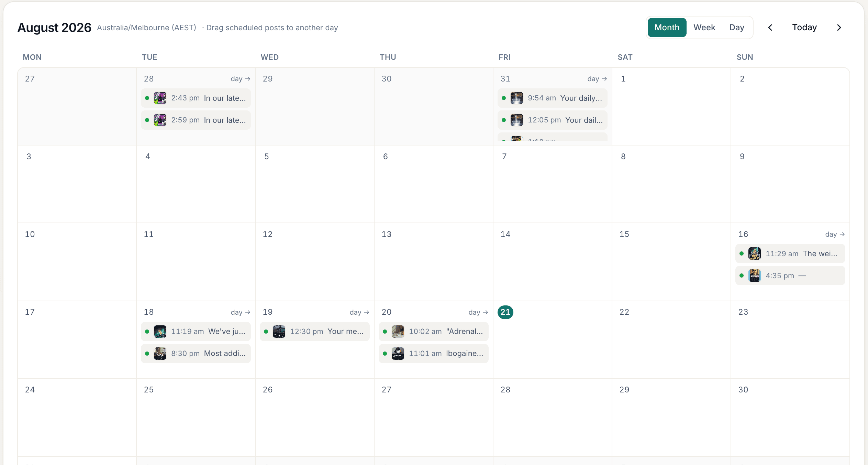The image size is (868, 465).
Task: Open the 4:35 pm post thumbnail
Action: tap(754, 275)
